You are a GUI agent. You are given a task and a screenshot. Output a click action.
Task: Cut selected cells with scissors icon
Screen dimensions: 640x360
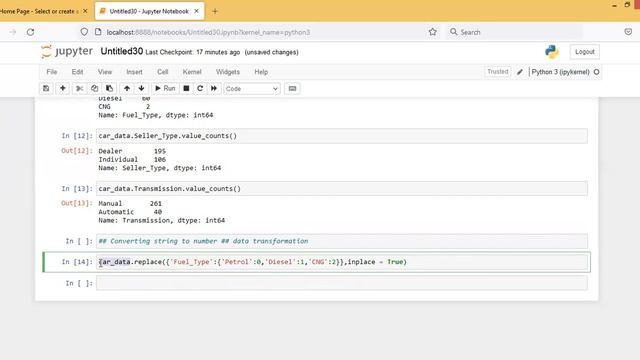[x=79, y=89]
